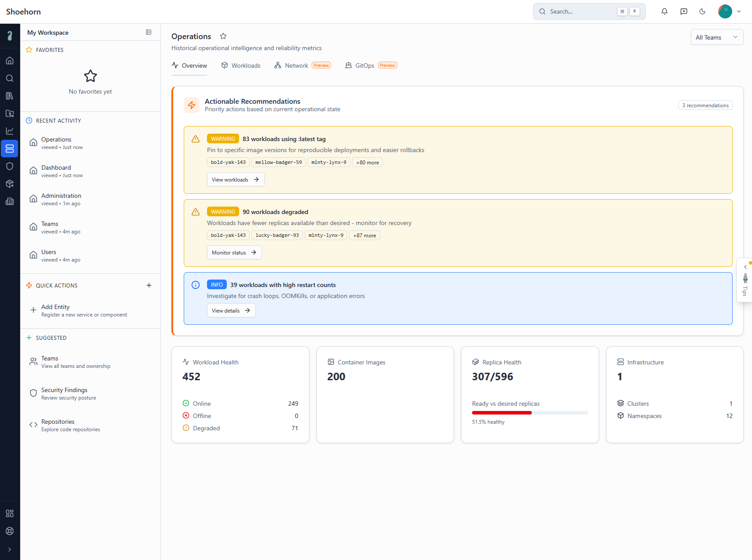Add a quick action with plus icon

[149, 286]
